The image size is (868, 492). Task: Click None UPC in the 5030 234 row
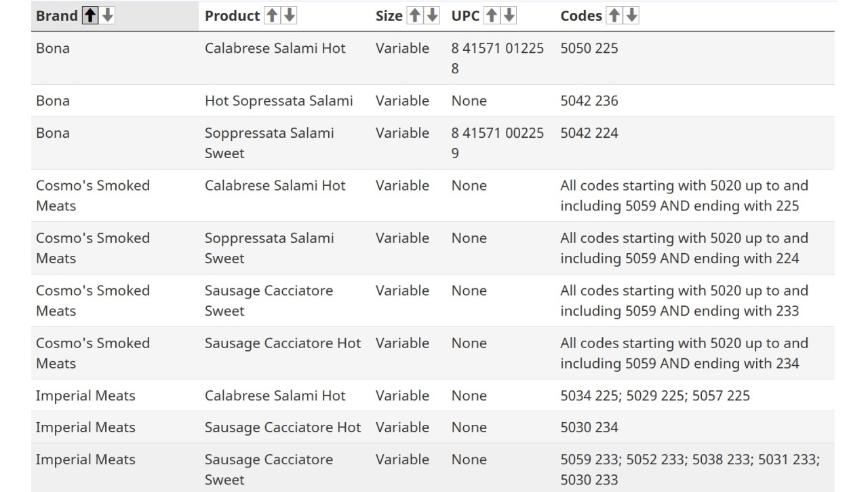point(469,428)
